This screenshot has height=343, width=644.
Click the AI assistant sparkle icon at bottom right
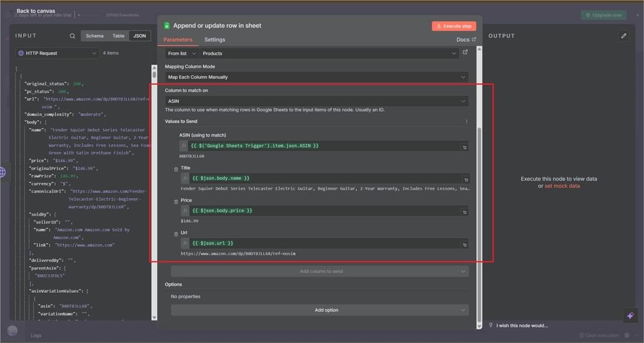pos(629,315)
